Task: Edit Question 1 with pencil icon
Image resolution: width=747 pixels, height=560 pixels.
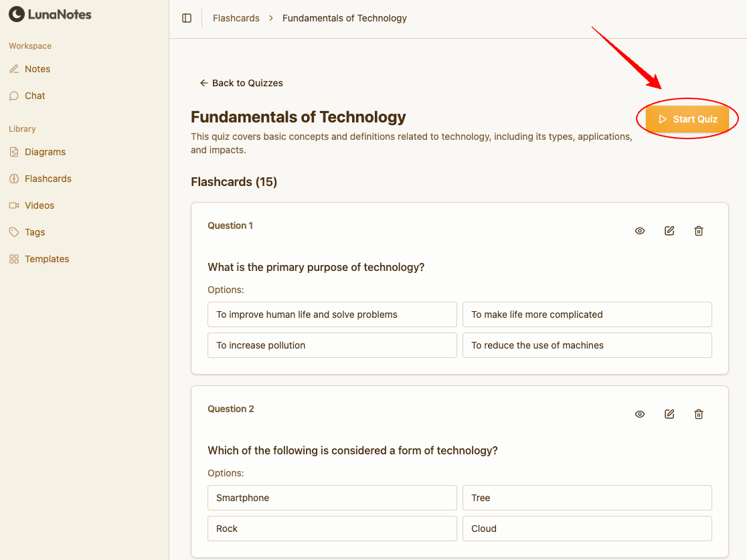Action: 669,231
